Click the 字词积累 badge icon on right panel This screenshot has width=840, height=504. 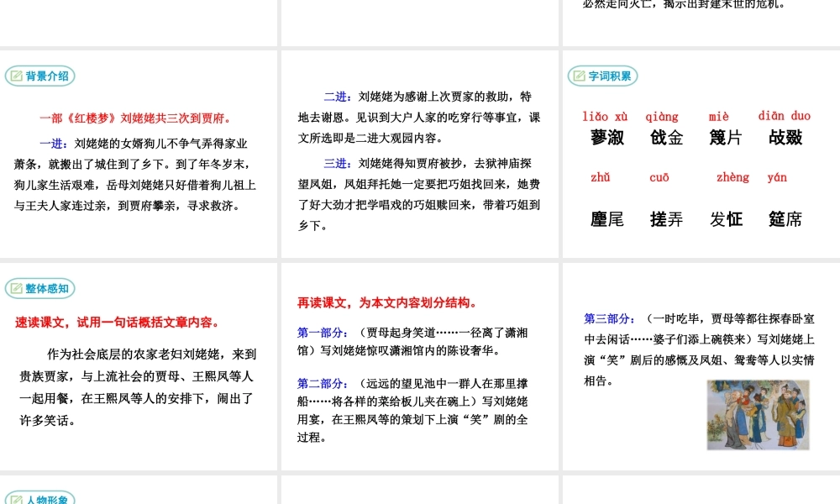click(579, 76)
